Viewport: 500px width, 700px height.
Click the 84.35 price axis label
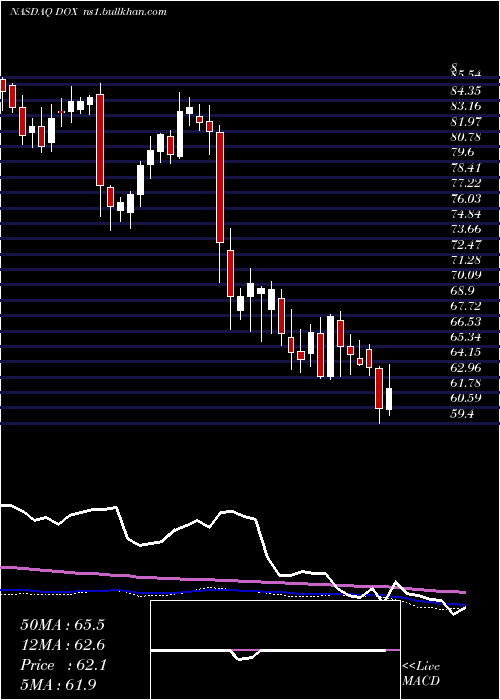point(466,91)
